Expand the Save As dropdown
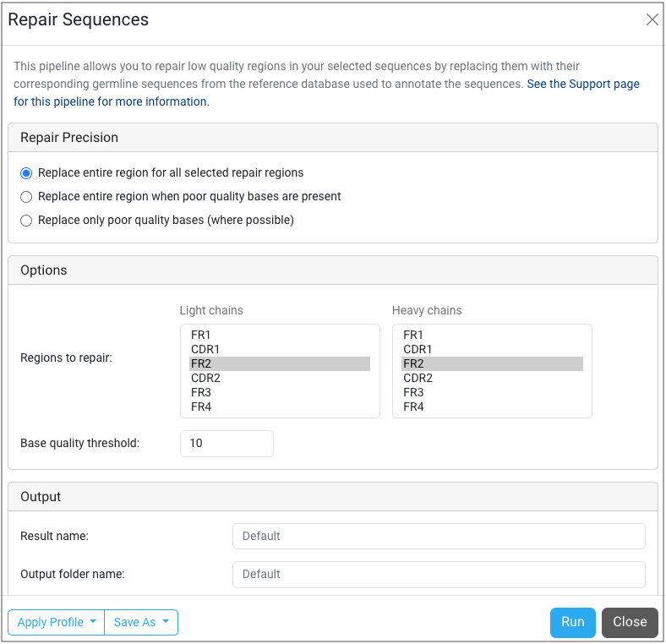The height and width of the screenshot is (644, 666). coord(141,622)
